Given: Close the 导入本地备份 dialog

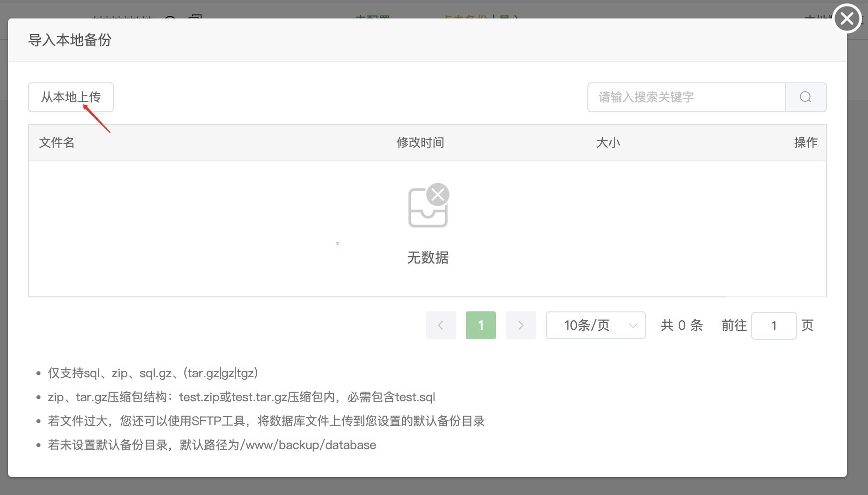Looking at the screenshot, I should pyautogui.click(x=847, y=18).
